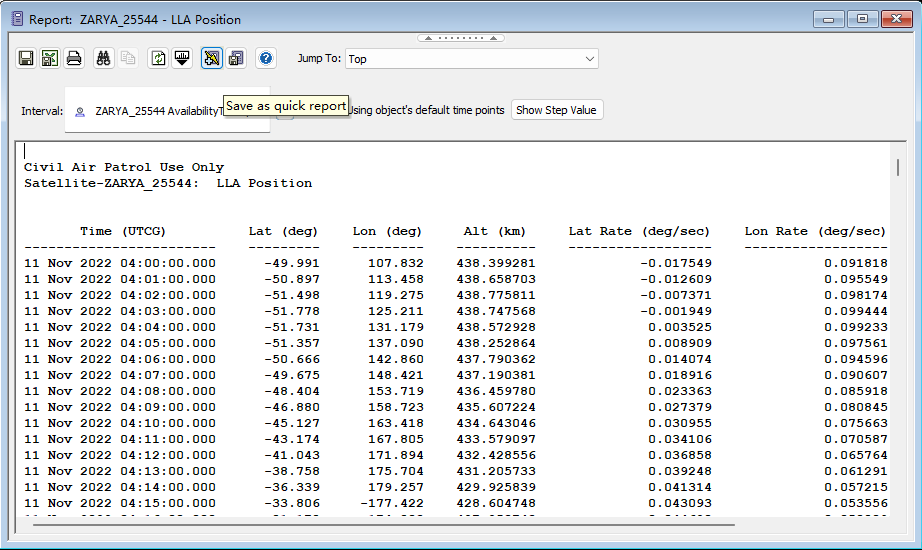Click lon rate value 0.091818
This screenshot has height=550, width=922.
pos(856,263)
